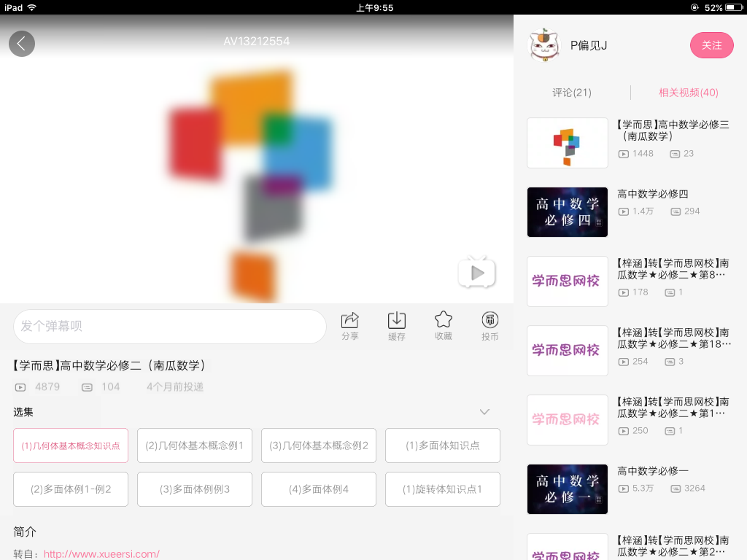747x560 pixels.
Task: Select episode (1)多面体知识点
Action: click(x=443, y=446)
